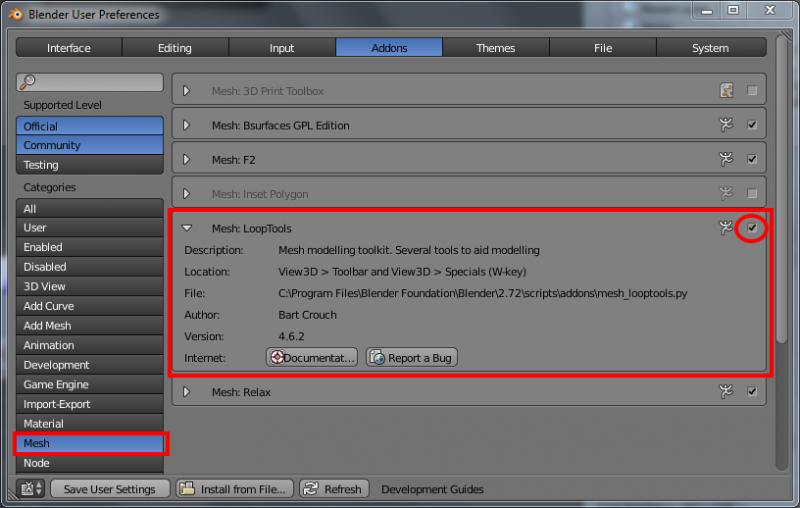Click the community icon on Bsurfaces GPL Edition row
Screen dimensions: 800x508
pyautogui.click(x=726, y=124)
